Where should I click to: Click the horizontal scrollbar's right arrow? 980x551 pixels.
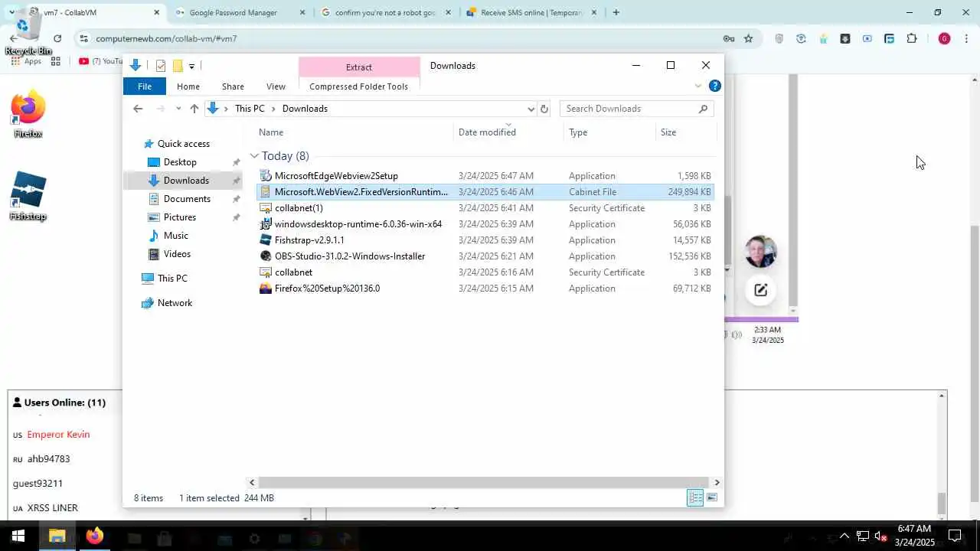click(717, 483)
